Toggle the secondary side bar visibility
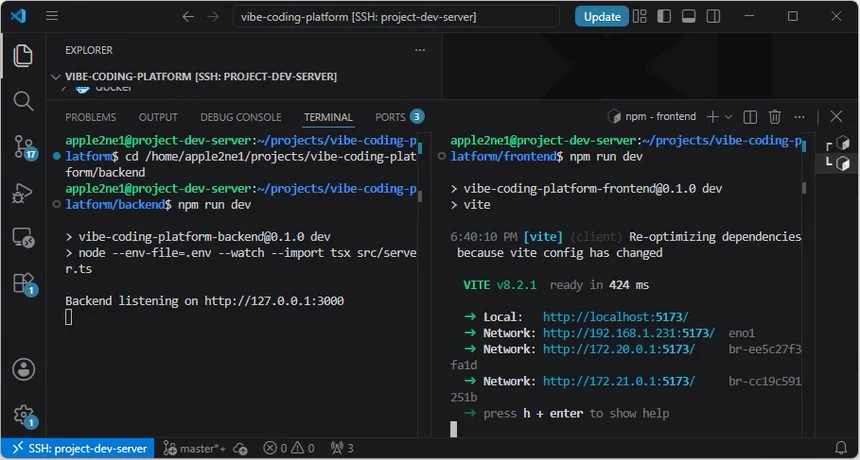860x460 pixels. click(714, 16)
